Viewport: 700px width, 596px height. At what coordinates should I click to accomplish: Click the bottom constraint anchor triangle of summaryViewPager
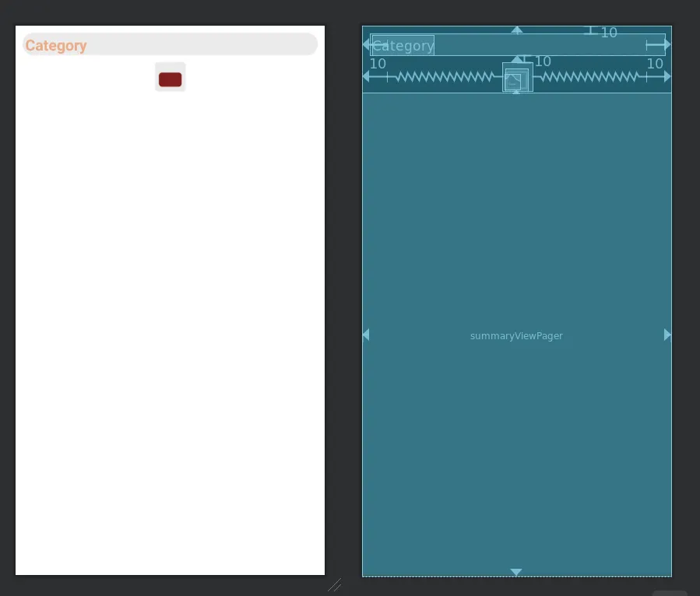click(x=516, y=572)
